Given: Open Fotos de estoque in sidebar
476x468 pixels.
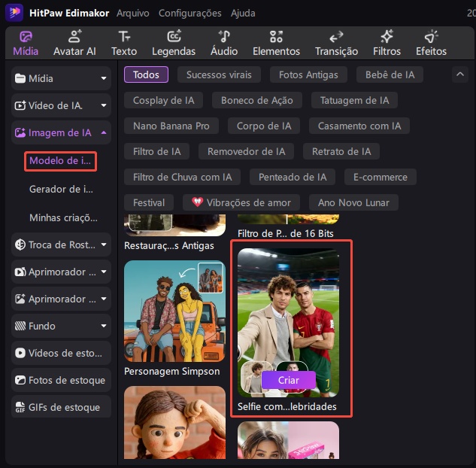Looking at the screenshot, I should click(x=61, y=380).
